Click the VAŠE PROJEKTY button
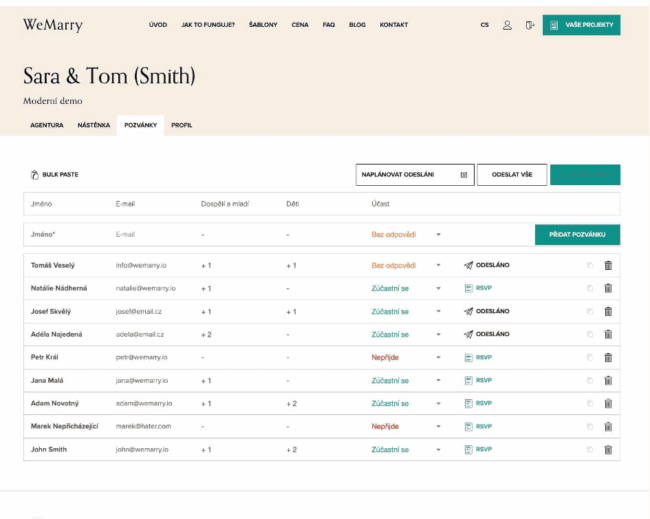The image size is (650, 519). tap(581, 25)
